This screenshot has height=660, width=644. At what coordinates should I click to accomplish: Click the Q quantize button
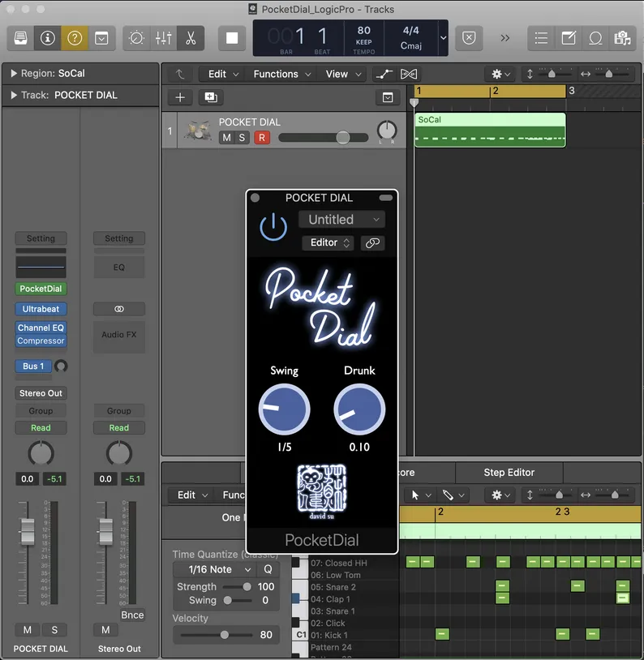tap(268, 569)
